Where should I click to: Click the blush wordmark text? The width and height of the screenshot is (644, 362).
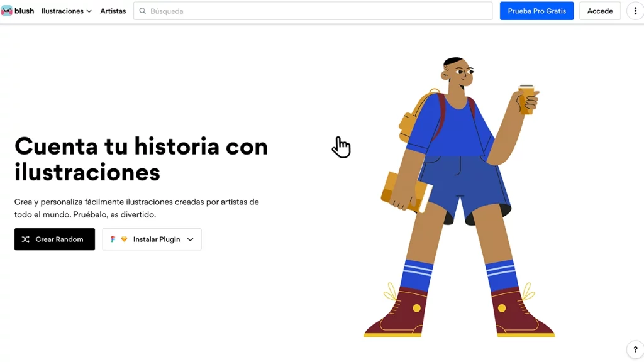tap(25, 11)
